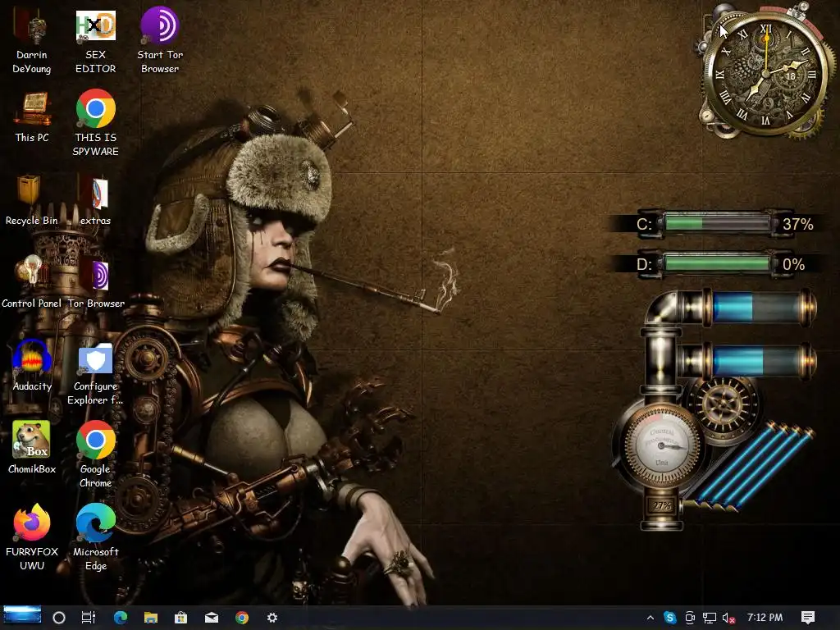
Task: Launch Chrome from the taskbar
Action: coord(242,618)
